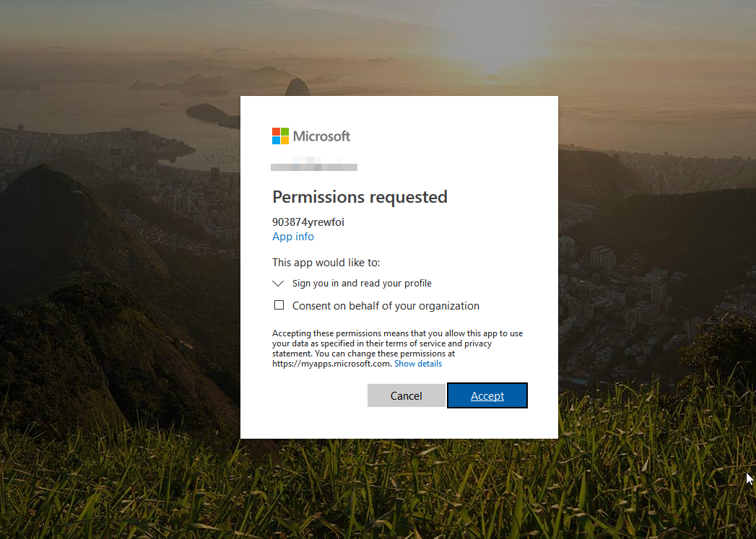Accept the requested permissions
Image resolution: width=756 pixels, height=539 pixels.
(487, 395)
